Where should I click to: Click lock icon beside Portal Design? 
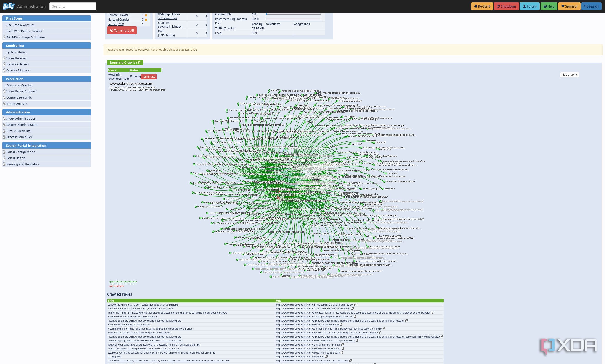coord(4,158)
